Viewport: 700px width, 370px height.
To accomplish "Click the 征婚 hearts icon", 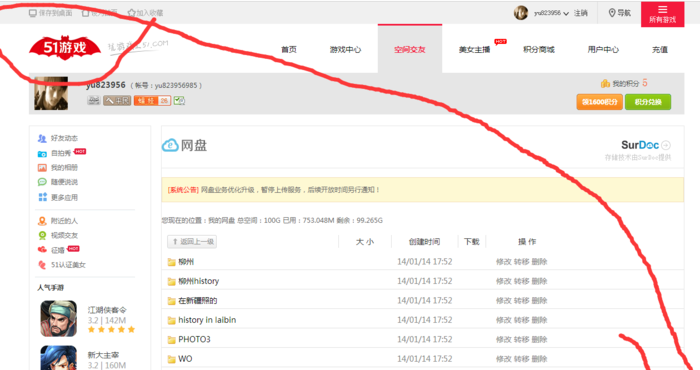I will tap(42, 249).
